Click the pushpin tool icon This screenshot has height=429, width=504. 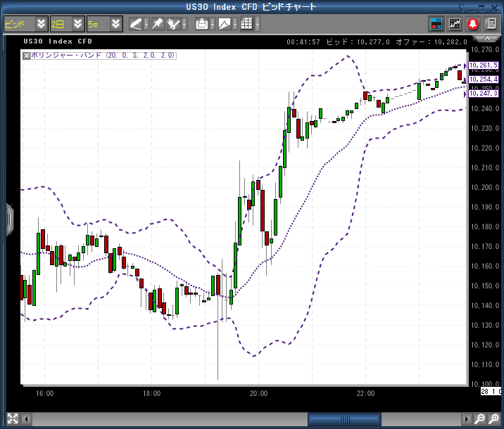pyautogui.click(x=158, y=24)
